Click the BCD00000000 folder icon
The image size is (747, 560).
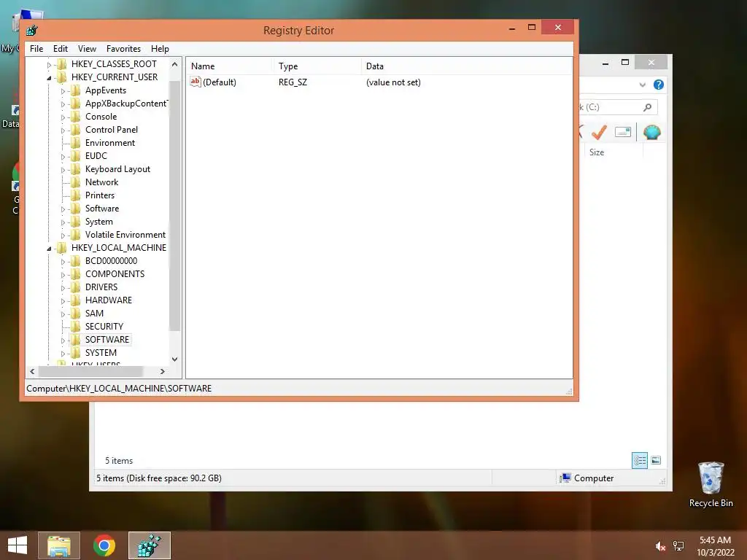(76, 260)
